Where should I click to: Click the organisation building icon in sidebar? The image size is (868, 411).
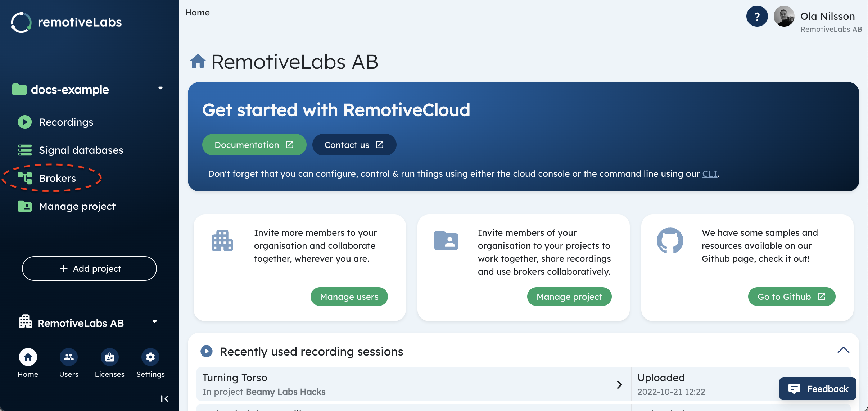tap(25, 322)
